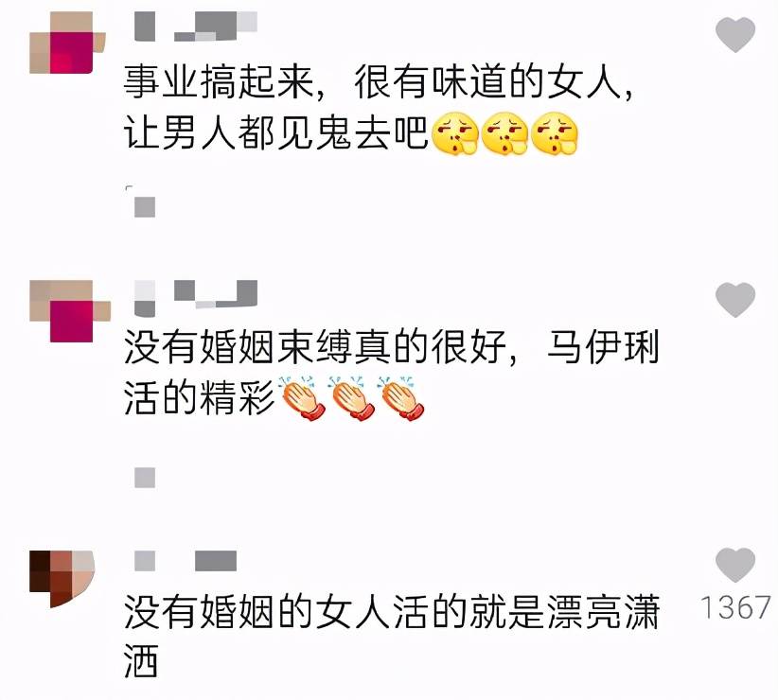778x700 pixels.
Task: Open avatar of the 事业搞起来 commenter
Action: [x=67, y=43]
